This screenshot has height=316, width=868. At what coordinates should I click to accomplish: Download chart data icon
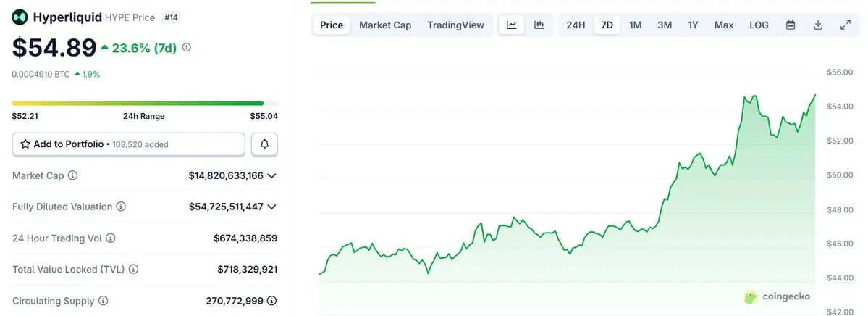pyautogui.click(x=818, y=25)
